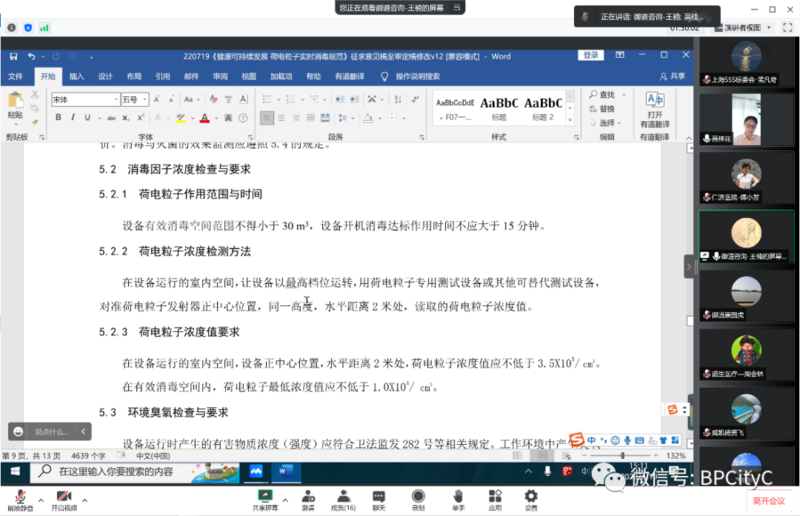The image size is (800, 516).
Task: Center align the paragraph
Action: (281, 118)
